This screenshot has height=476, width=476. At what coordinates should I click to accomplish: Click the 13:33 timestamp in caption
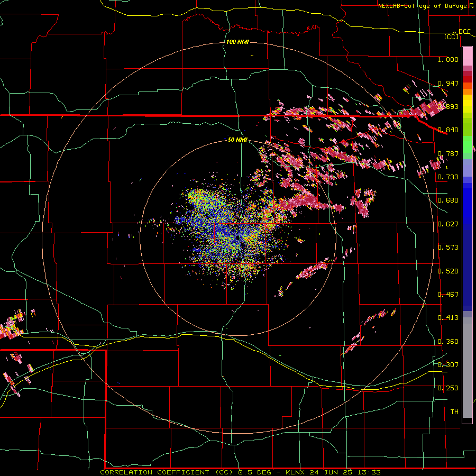click(370, 472)
